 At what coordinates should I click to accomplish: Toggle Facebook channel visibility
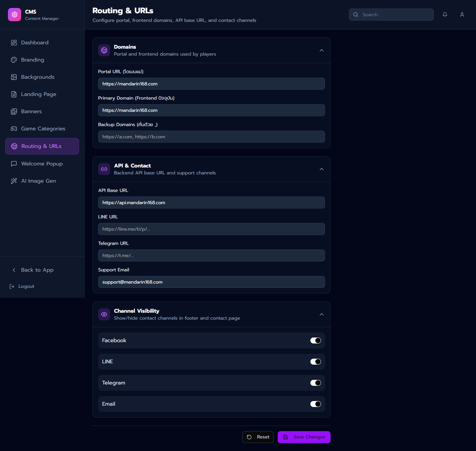tap(316, 340)
